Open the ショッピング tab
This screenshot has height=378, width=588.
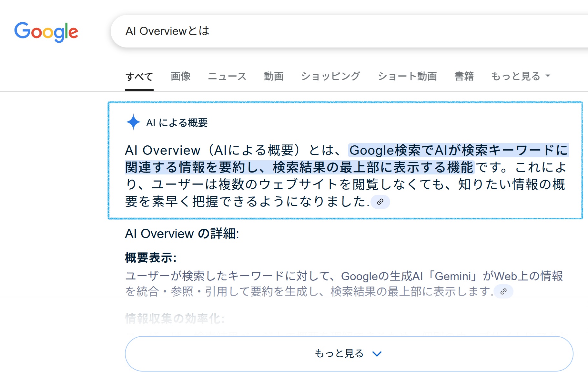coord(330,76)
